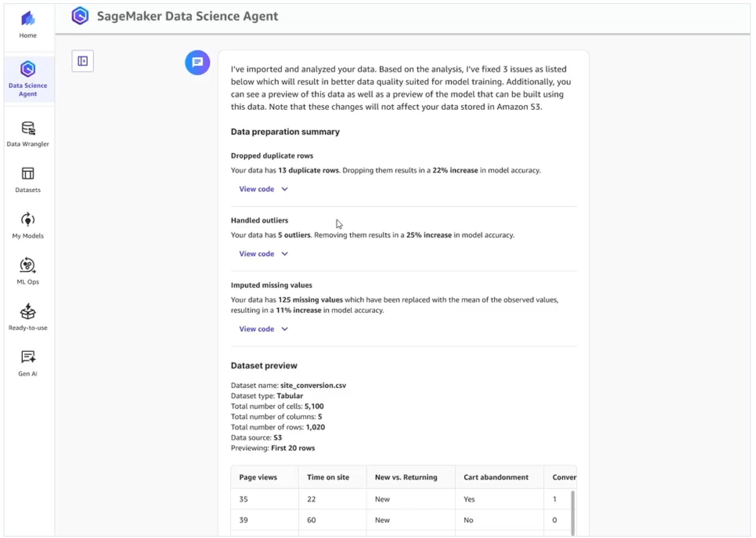Click the Handled outliers heading
The height and width of the screenshot is (538, 756).
click(x=259, y=220)
